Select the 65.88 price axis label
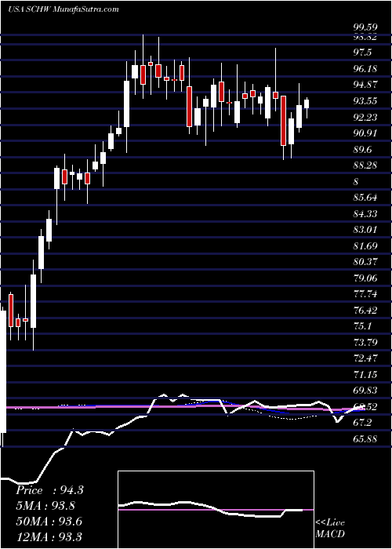Screen dimensions: 392x549 (365, 439)
